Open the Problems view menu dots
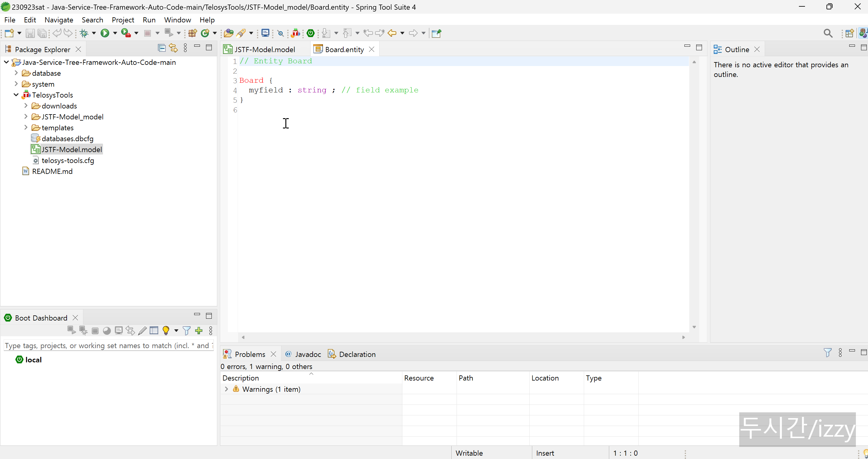This screenshot has width=868, height=459. 840,353
